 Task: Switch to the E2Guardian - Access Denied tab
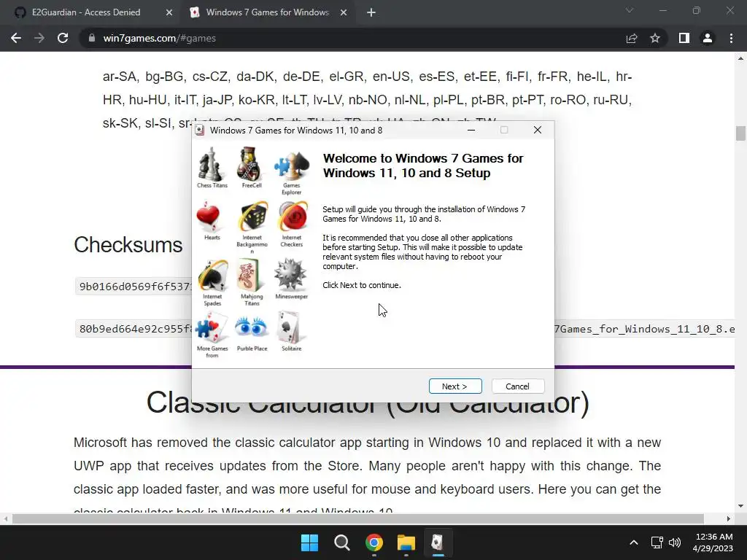tap(86, 12)
